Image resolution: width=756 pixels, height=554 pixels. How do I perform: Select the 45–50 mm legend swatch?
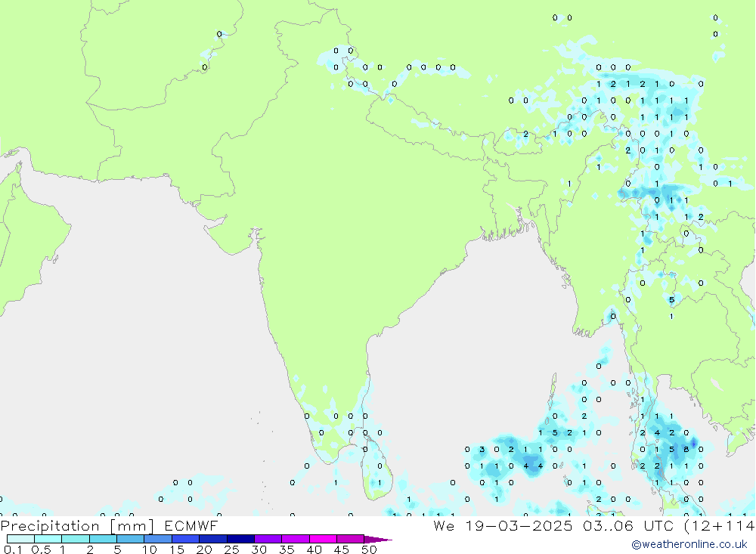point(351,539)
